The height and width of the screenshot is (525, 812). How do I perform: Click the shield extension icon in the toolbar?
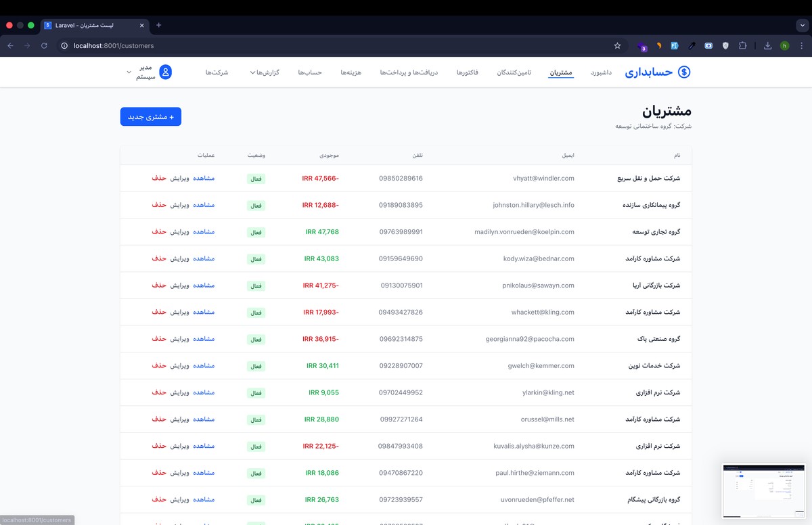725,45
